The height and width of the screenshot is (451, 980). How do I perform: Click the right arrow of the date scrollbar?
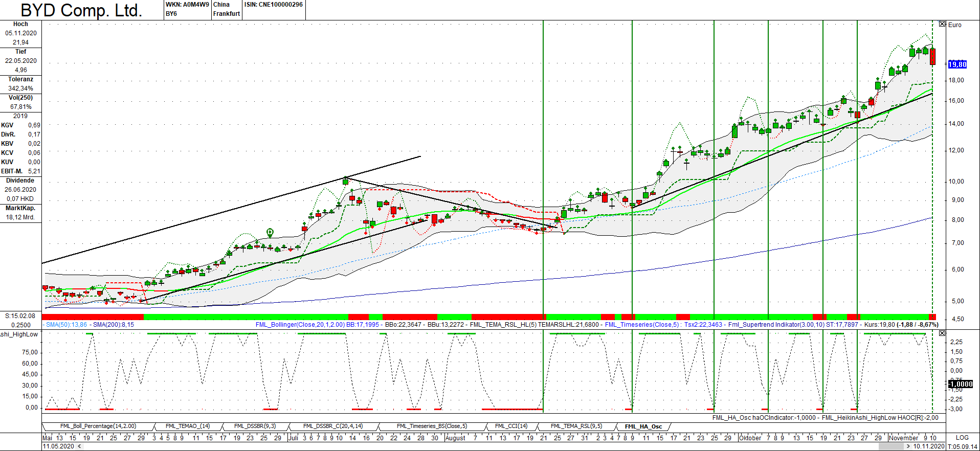[x=908, y=446]
